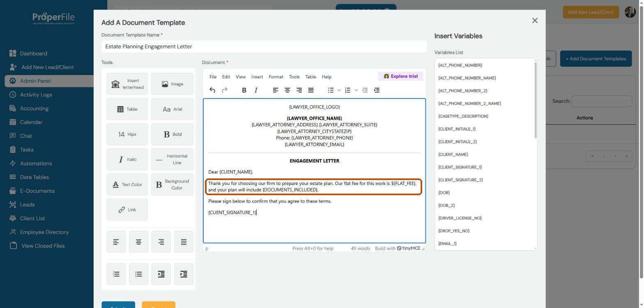Open the View menu
The width and height of the screenshot is (644, 308).
241,77
